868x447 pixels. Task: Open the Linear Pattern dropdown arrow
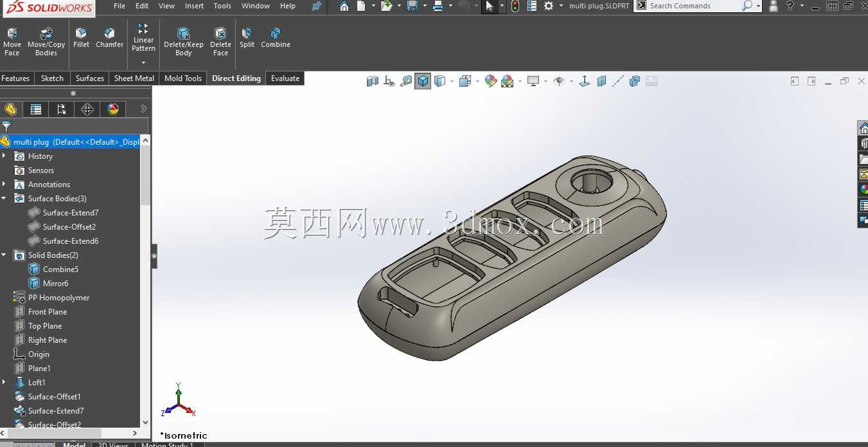tap(143, 62)
